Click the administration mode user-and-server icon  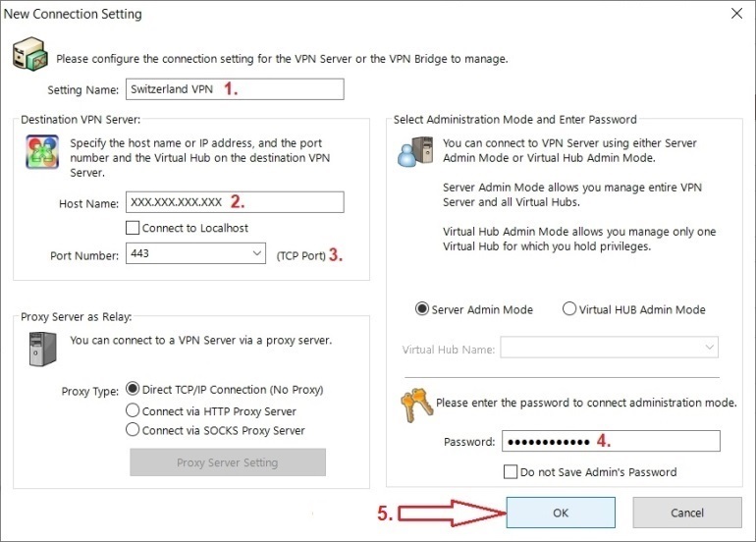pos(410,150)
